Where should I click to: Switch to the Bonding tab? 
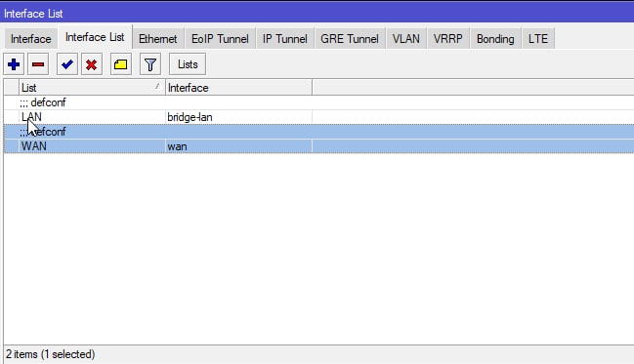click(x=495, y=39)
